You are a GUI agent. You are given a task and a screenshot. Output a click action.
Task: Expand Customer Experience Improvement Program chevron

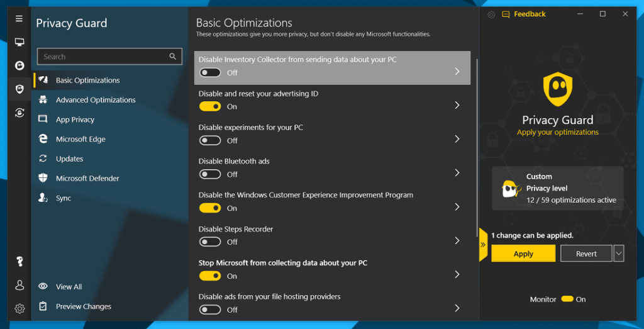(x=457, y=206)
